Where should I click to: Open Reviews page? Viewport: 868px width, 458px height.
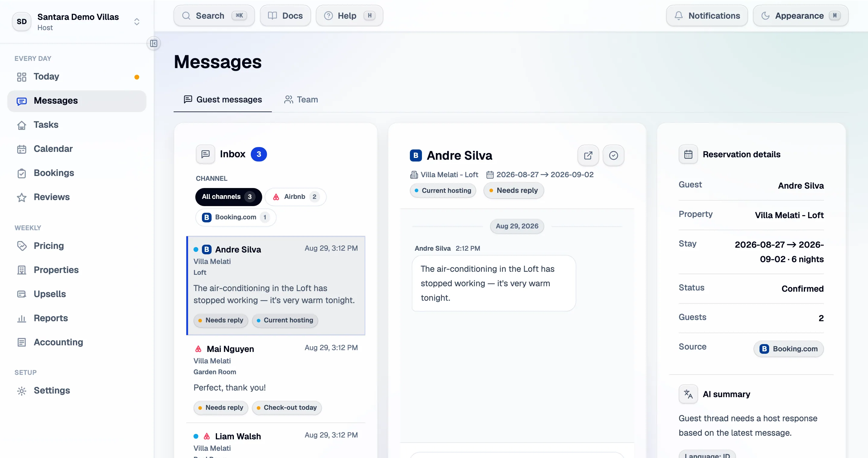pos(77,197)
